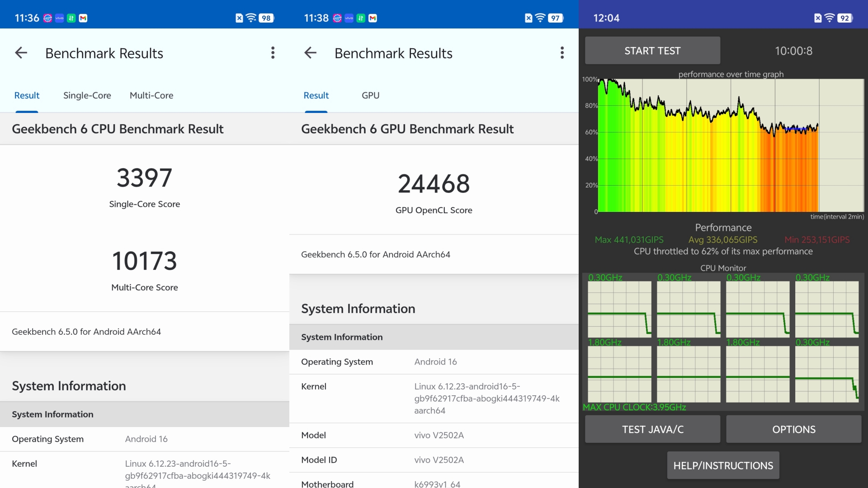868x488 pixels.
Task: Tap the first 0.30GHz CPU monitor graph
Action: (x=619, y=309)
